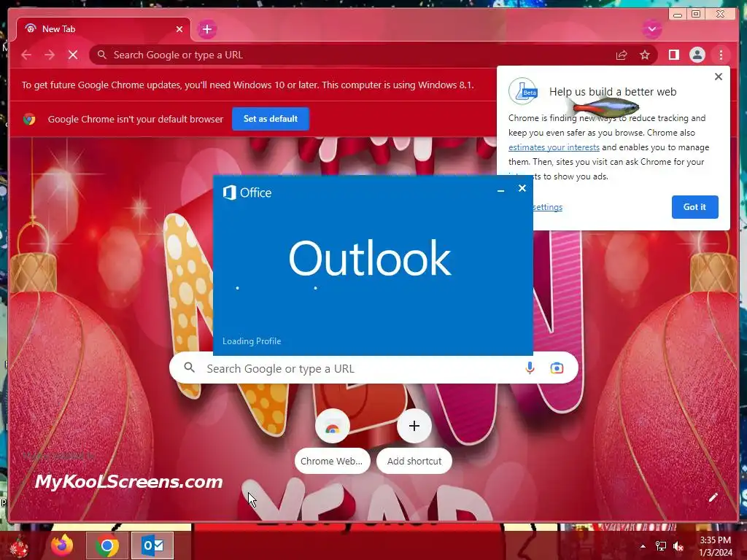Screen dimensions: 747x560
Task: Click the 'Chrome Web...' shortcut label
Action: 332,461
